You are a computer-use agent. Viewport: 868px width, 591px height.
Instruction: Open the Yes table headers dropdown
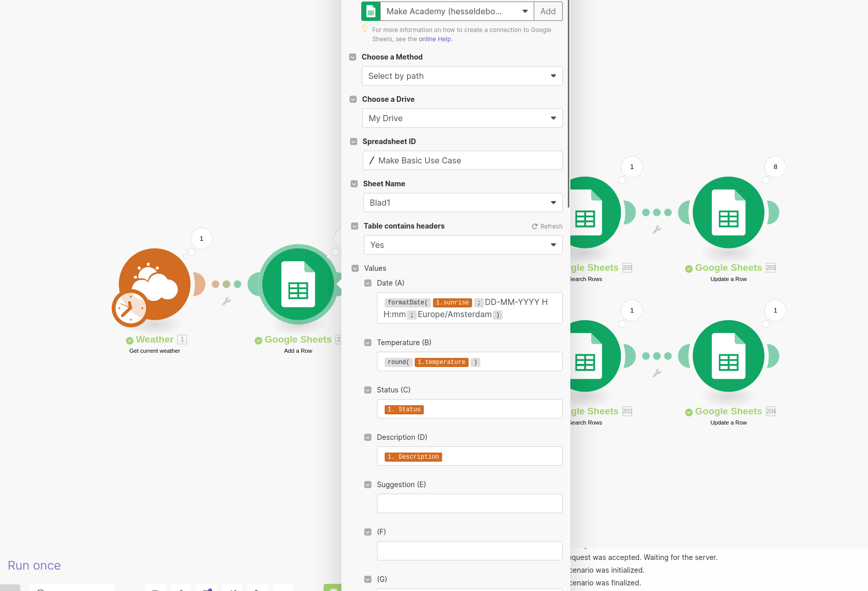click(x=463, y=245)
